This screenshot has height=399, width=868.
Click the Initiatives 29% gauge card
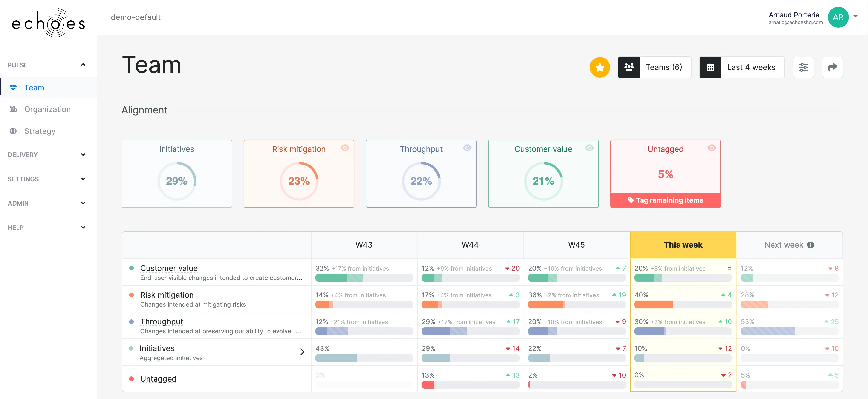click(x=177, y=174)
